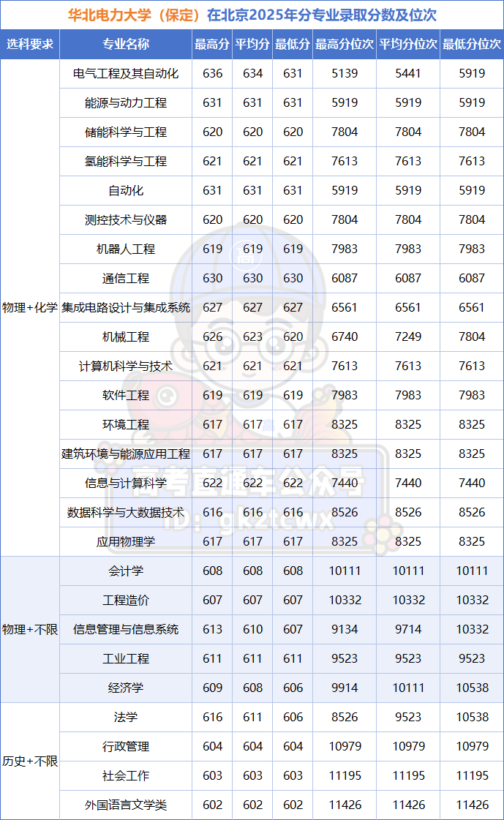Click the major 机器人工程

click(126, 249)
